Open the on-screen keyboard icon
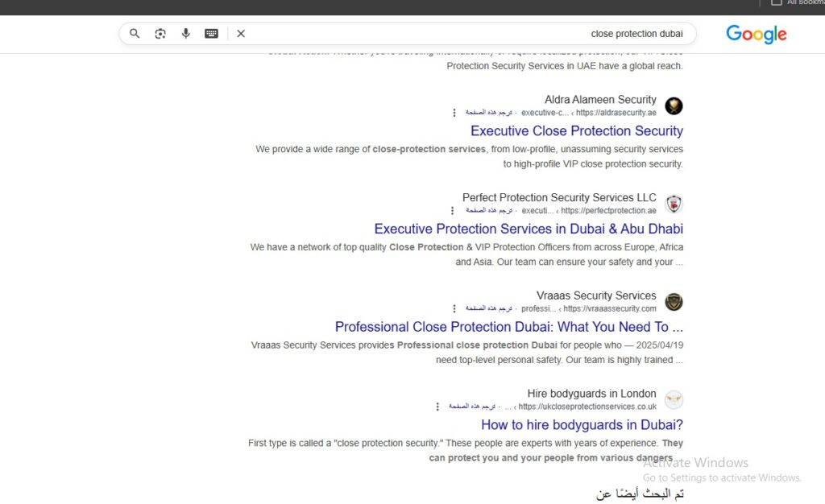This screenshot has width=825, height=504. (x=212, y=34)
